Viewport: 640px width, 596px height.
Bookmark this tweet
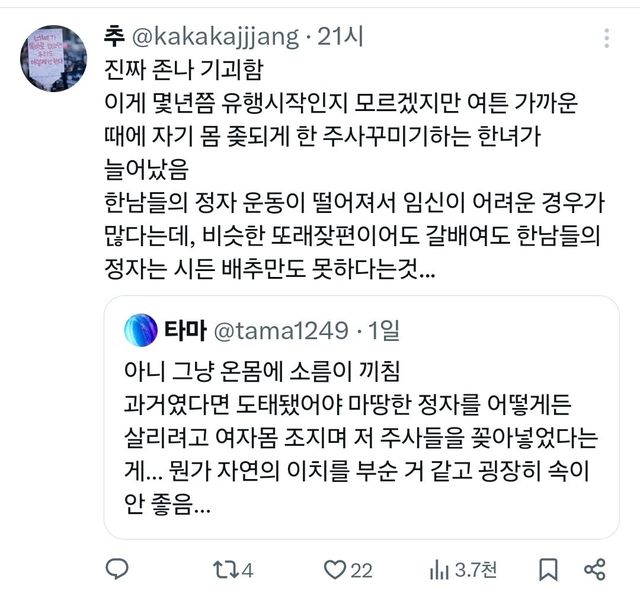pos(548,569)
